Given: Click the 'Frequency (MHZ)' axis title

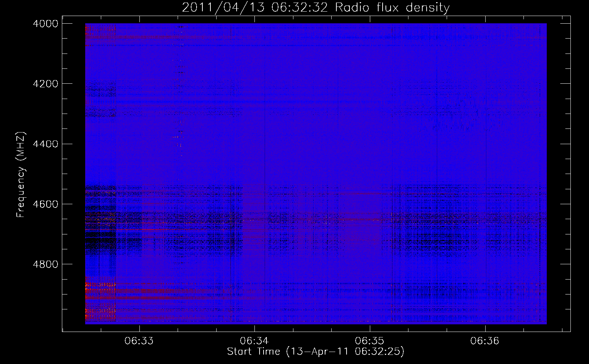Looking at the screenshot, I should (21, 175).
